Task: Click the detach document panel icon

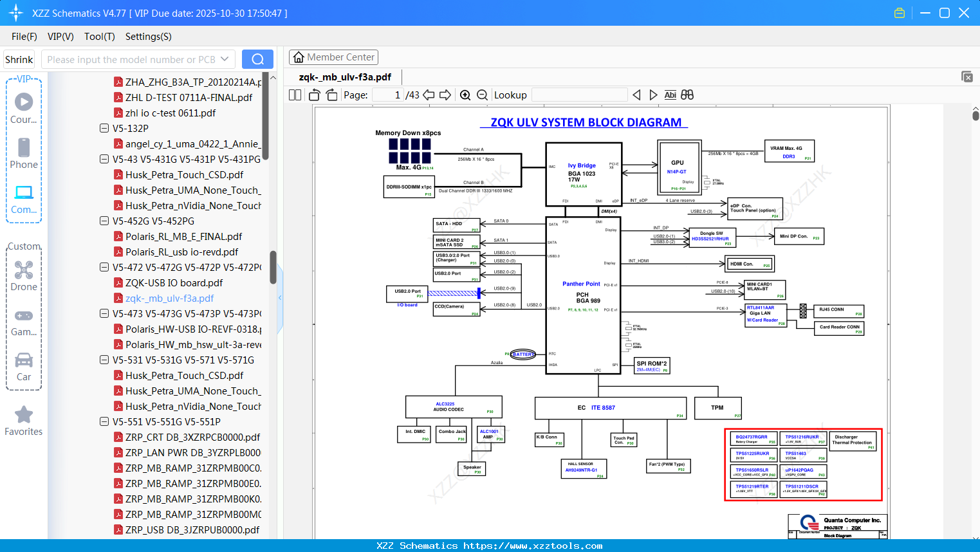Action: tap(967, 77)
